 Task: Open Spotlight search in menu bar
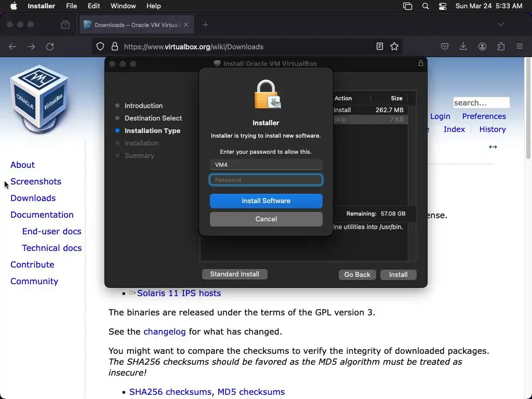[x=425, y=6]
